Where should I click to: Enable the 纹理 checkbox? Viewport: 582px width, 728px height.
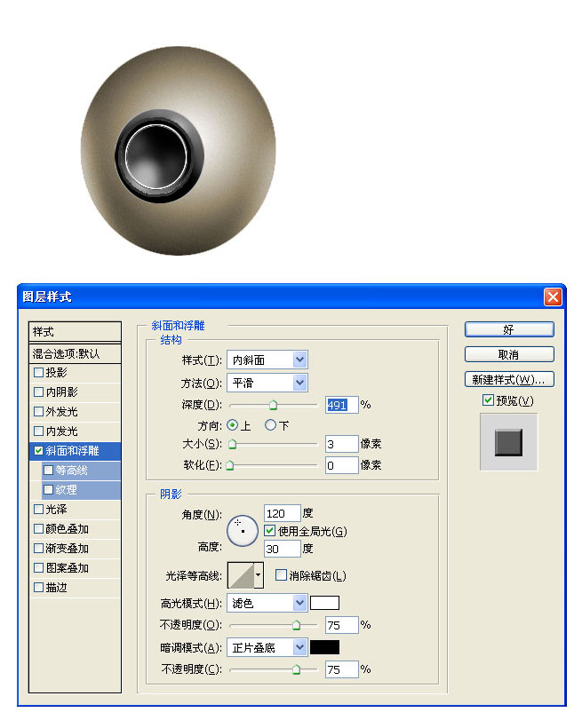pyautogui.click(x=48, y=490)
